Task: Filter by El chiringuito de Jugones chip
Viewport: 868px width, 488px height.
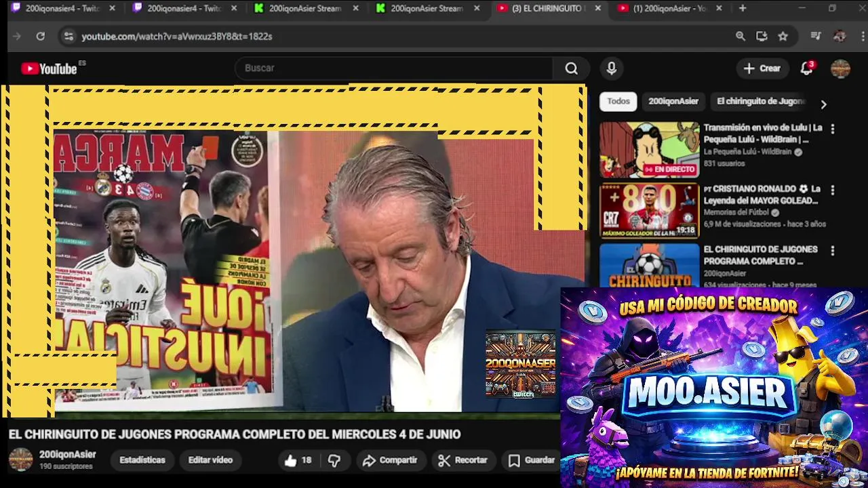Action: [x=760, y=101]
